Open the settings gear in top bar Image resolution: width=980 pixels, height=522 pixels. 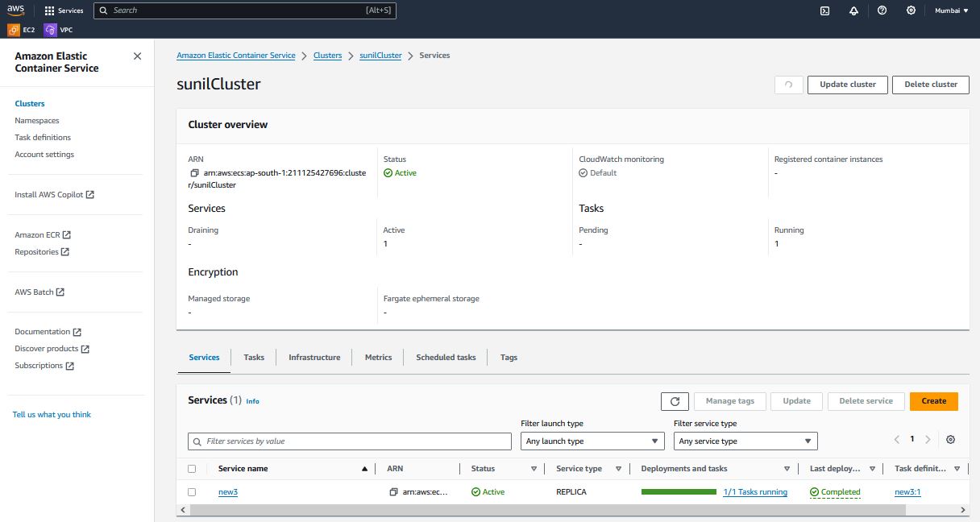click(911, 10)
